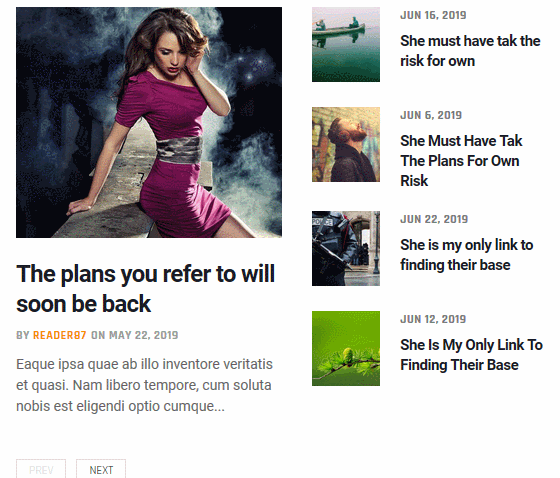Click the 'Eaque ipsa quae' excerpt text

pos(144,385)
